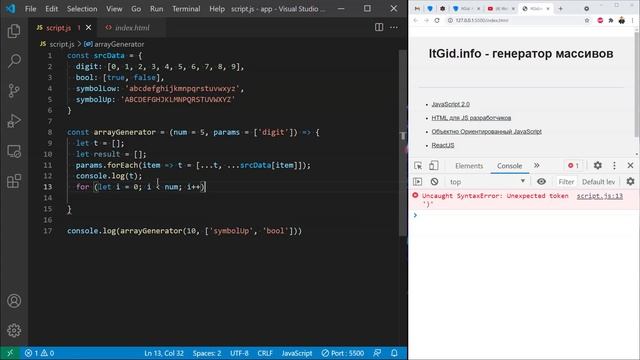
Task: Close the DevTools panel
Action: pos(630,165)
